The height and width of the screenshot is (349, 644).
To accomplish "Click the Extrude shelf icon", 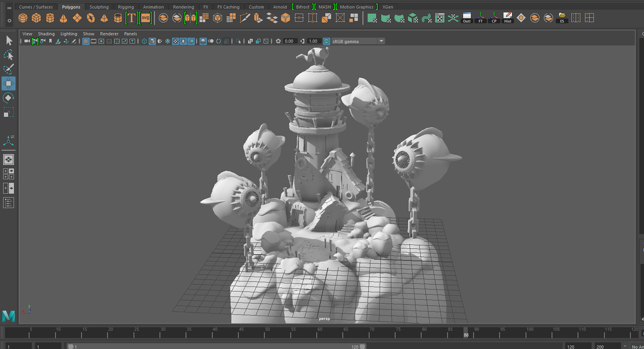I will pyautogui.click(x=258, y=18).
